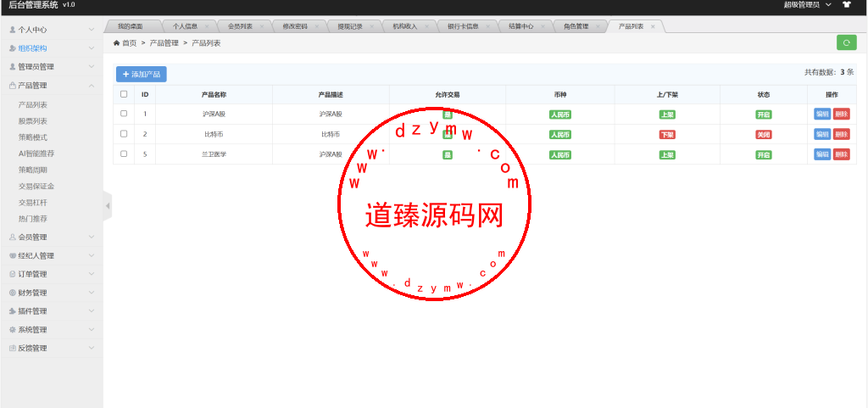The image size is (868, 408).
Task: Expand the 订单管理 menu chevron
Action: pyautogui.click(x=92, y=274)
